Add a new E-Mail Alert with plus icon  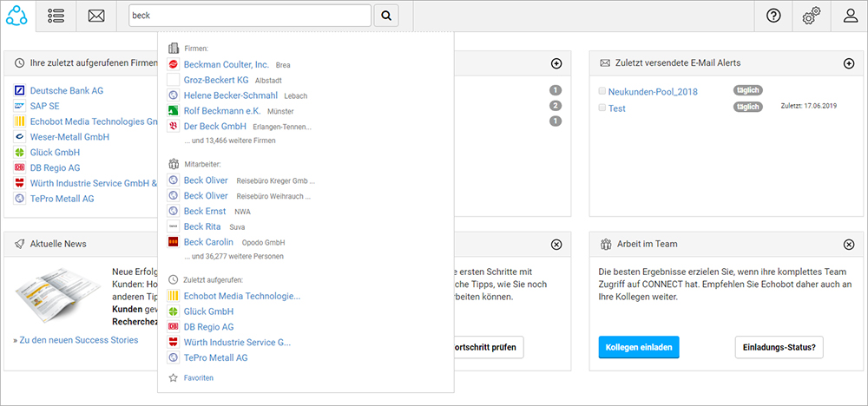[849, 63]
